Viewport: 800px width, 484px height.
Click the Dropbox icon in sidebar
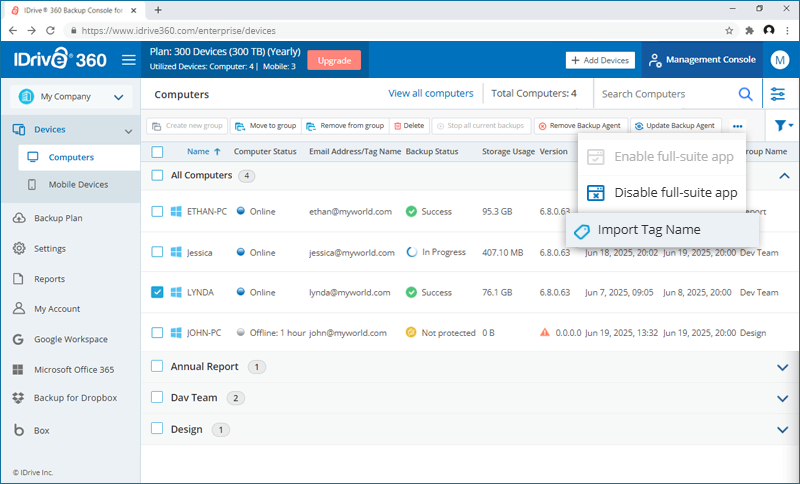(18, 398)
